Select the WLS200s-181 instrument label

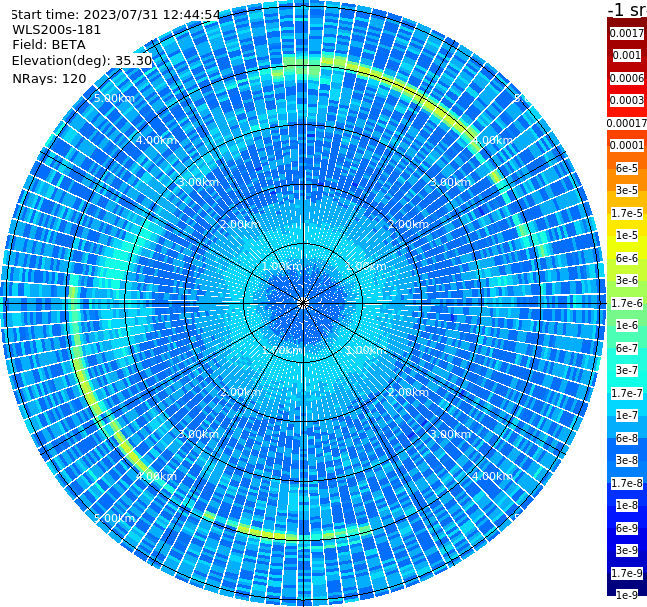coord(57,30)
